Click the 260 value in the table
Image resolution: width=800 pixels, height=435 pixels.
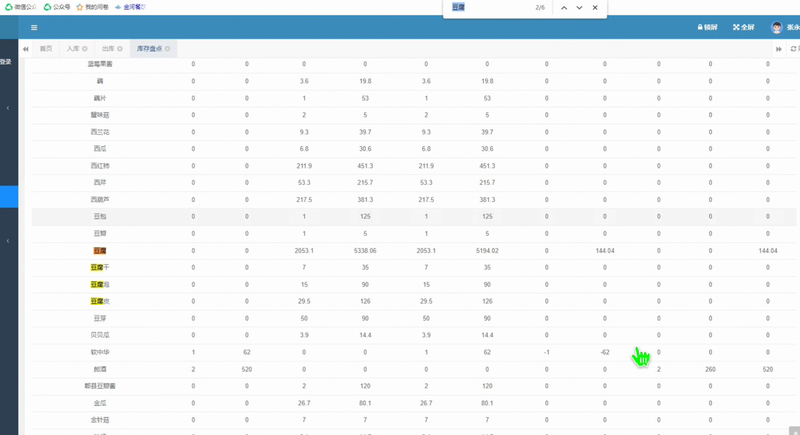click(x=710, y=369)
